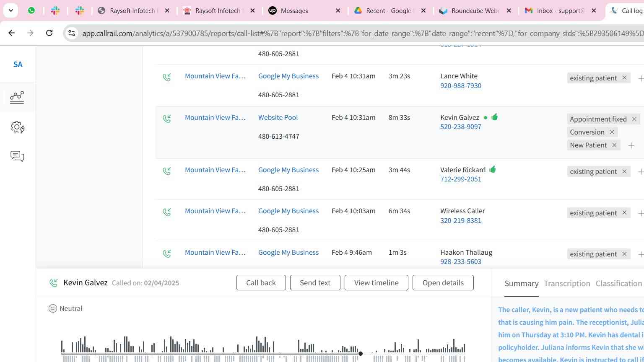Switch to the Classification tab
Screen dimensions: 644x362
click(x=618, y=284)
